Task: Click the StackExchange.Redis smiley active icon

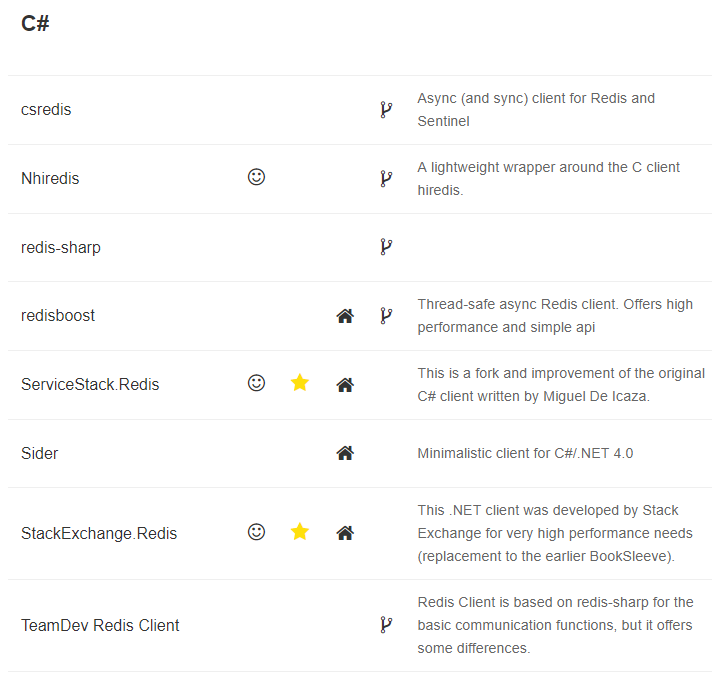Action: [256, 532]
